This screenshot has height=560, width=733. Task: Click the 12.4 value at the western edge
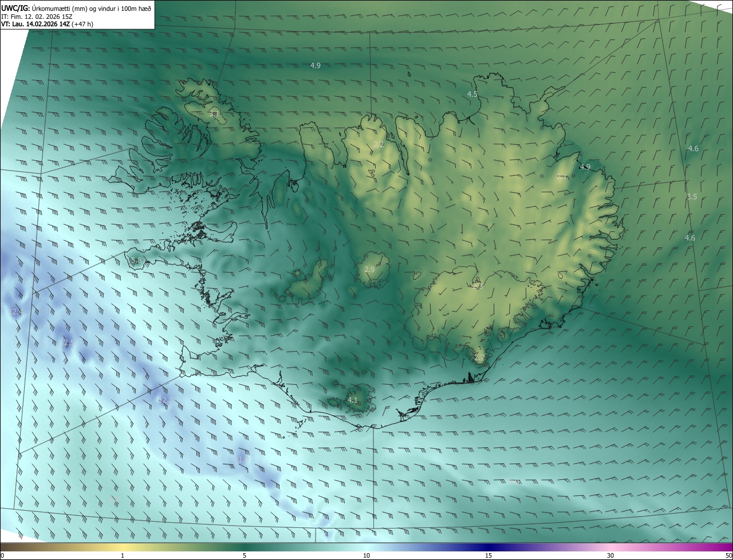pyautogui.click(x=15, y=312)
